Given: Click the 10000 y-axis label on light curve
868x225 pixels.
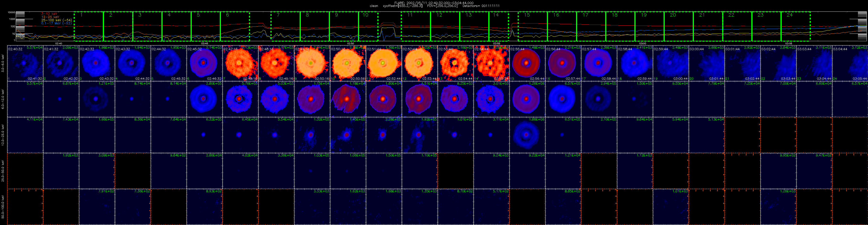Looking at the screenshot, I should (12, 12).
